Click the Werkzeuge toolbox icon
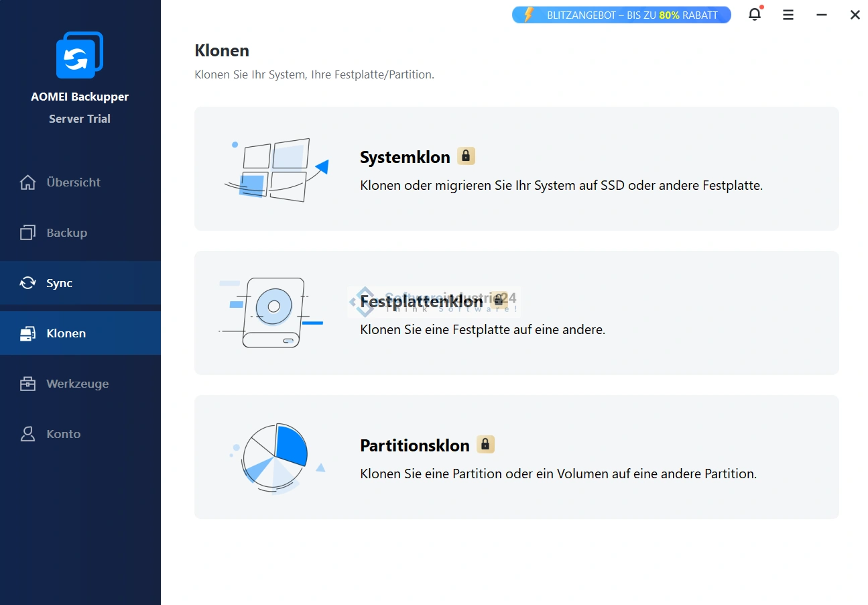Screen dimensions: 868x605 (27, 384)
